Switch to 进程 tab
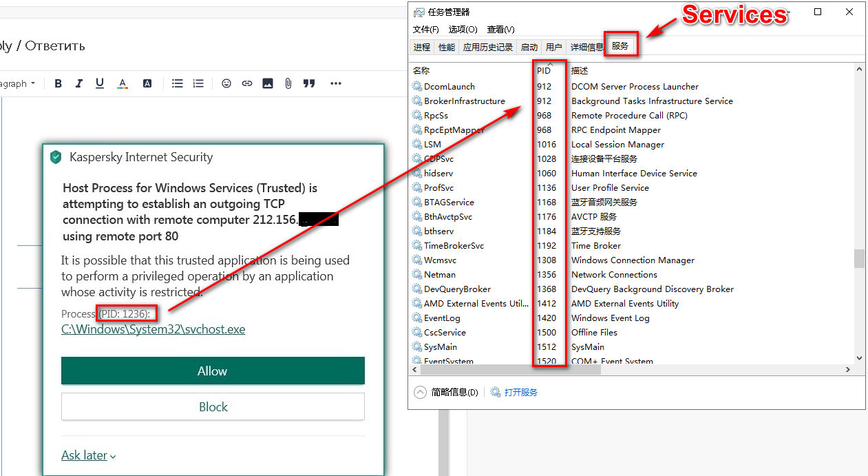 tap(422, 47)
